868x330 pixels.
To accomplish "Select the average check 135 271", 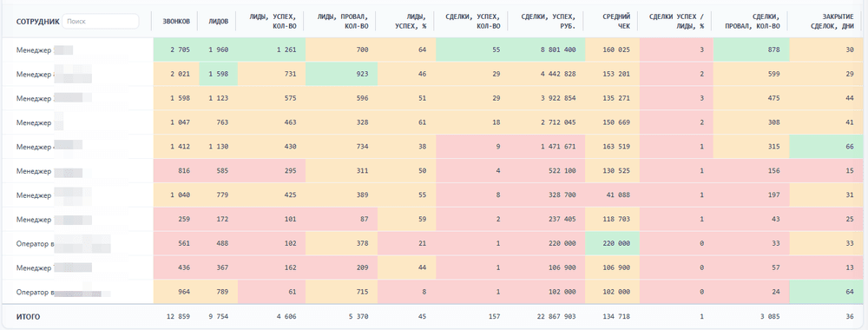I will tap(612, 98).
